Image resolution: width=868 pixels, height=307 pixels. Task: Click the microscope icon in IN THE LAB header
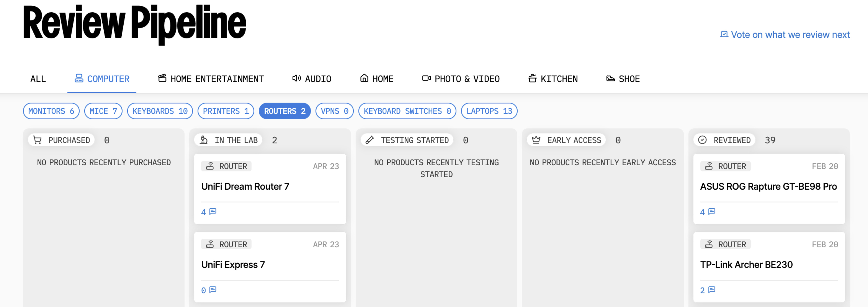203,140
